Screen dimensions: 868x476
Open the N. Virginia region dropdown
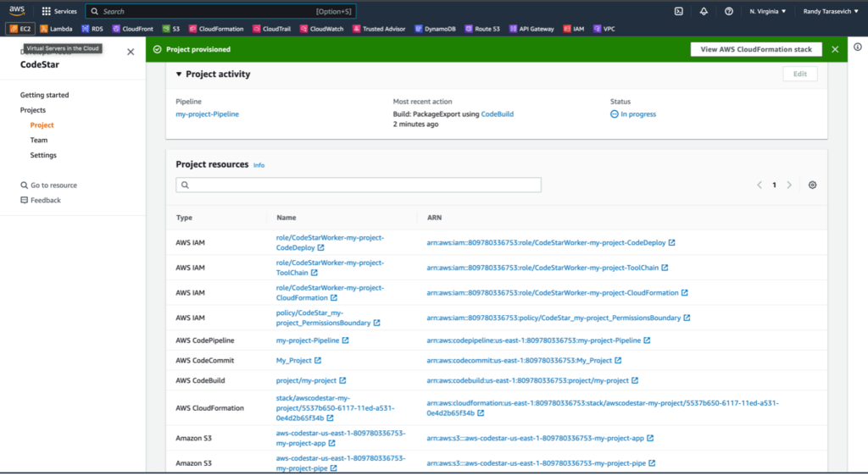[x=767, y=11]
